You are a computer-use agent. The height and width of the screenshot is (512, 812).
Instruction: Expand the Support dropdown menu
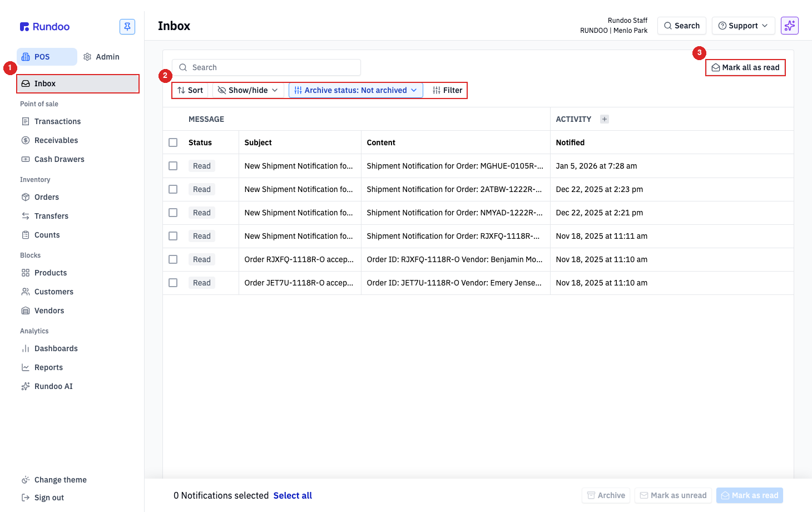[x=743, y=26]
